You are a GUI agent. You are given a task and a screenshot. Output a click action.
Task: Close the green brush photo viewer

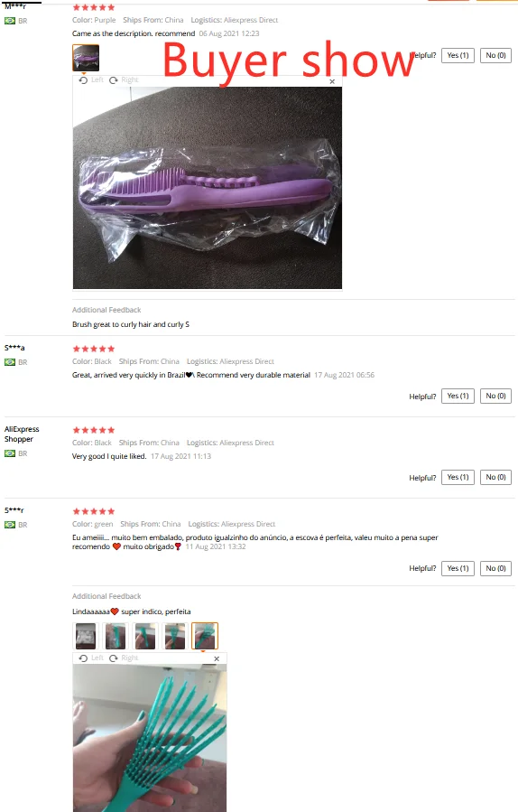click(217, 658)
